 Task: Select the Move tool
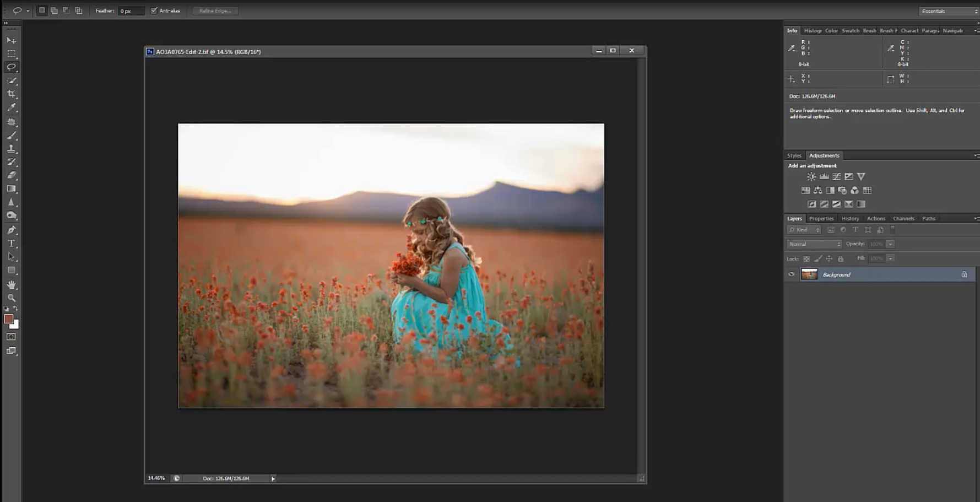(11, 41)
